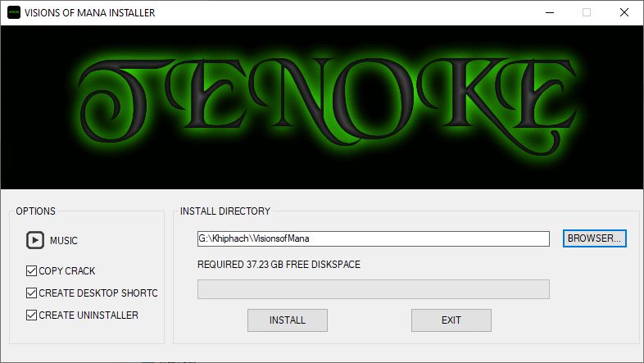Click the INSTALL DIRECTORY group label
The image size is (644, 363).
coord(225,211)
